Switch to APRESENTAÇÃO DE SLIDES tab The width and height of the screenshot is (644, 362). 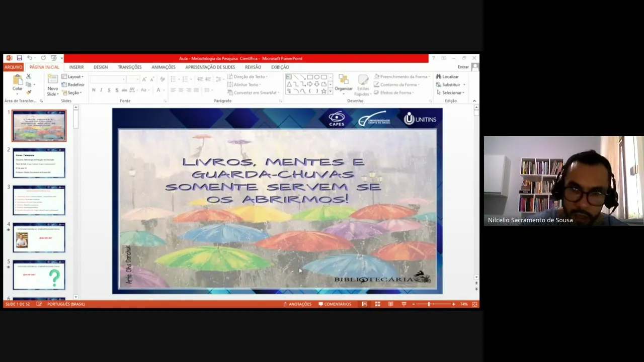[210, 67]
